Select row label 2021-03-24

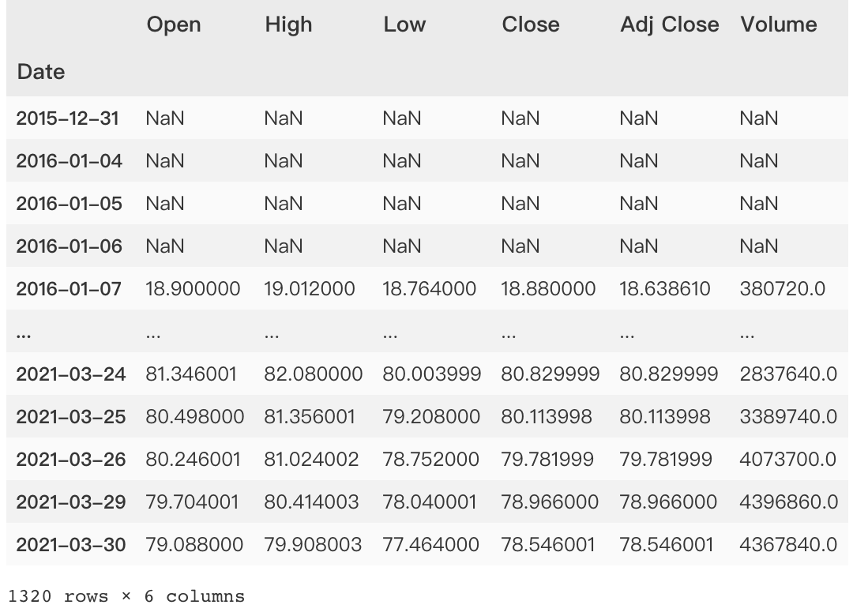(71, 374)
